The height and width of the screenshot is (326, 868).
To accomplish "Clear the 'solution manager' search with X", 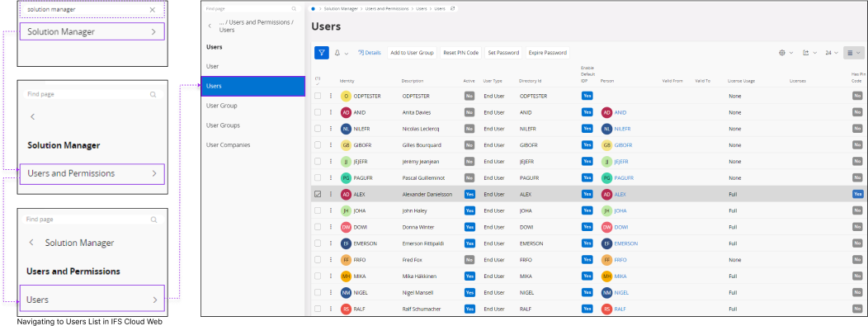I will click(x=153, y=9).
